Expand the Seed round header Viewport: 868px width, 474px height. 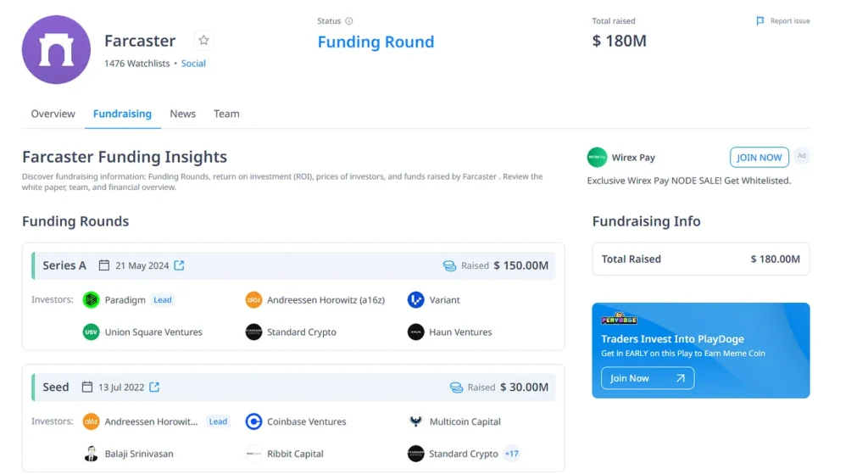pyautogui.click(x=56, y=388)
